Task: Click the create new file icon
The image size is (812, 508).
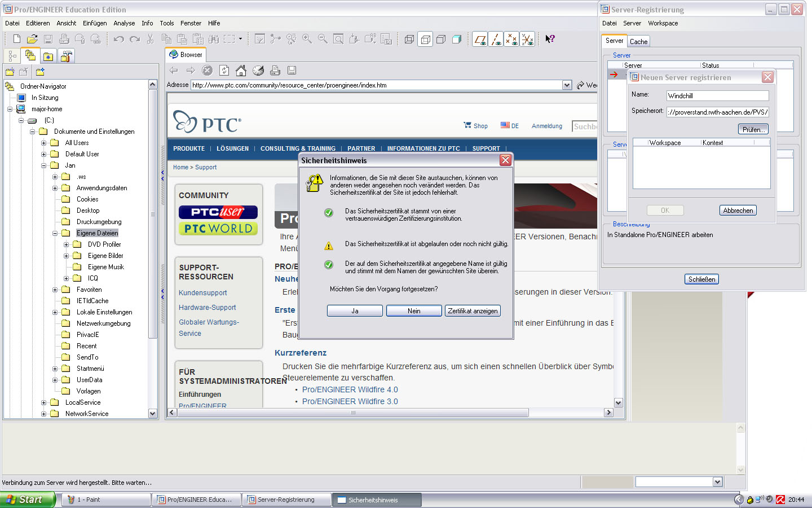Action: click(x=16, y=39)
